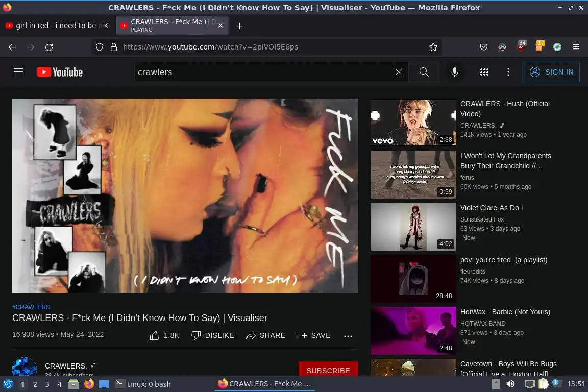This screenshot has height=392, width=588.
Task: Open a new browser tab
Action: [239, 26]
